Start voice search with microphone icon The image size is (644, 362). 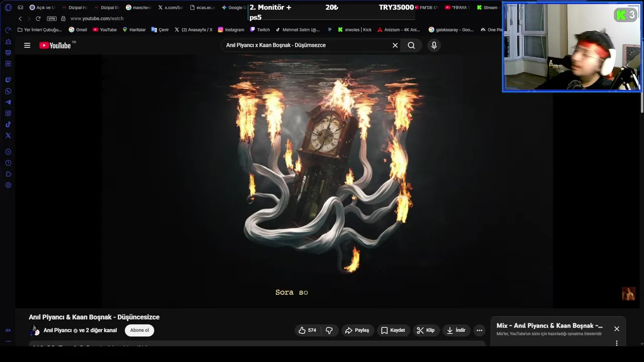click(434, 45)
